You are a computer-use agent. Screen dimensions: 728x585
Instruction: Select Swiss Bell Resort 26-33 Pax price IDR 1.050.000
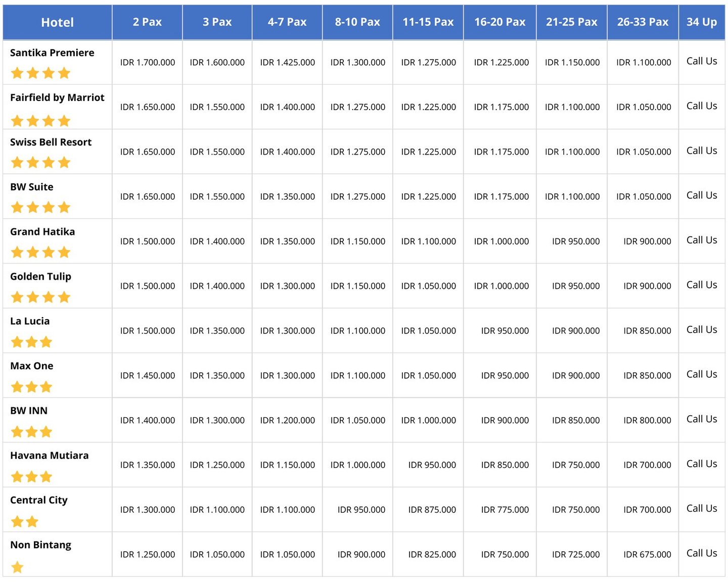pyautogui.click(x=644, y=152)
